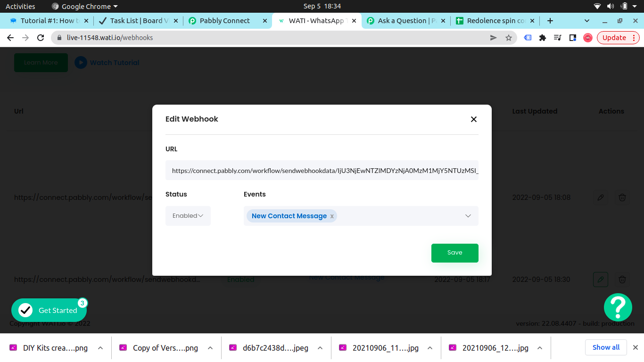Switch to Ask a Question tab
This screenshot has width=644, height=362.
406,21
